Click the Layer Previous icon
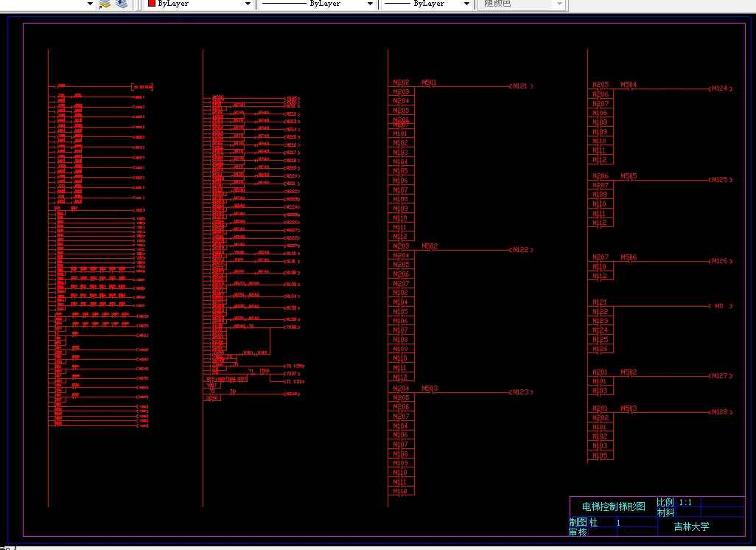The width and height of the screenshot is (756, 550). point(122,4)
